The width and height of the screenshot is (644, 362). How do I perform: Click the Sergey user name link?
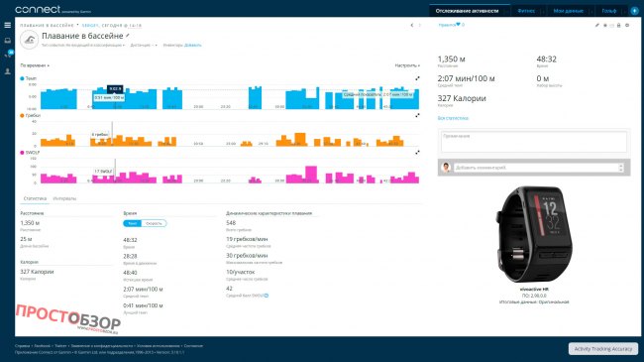[x=90, y=25]
